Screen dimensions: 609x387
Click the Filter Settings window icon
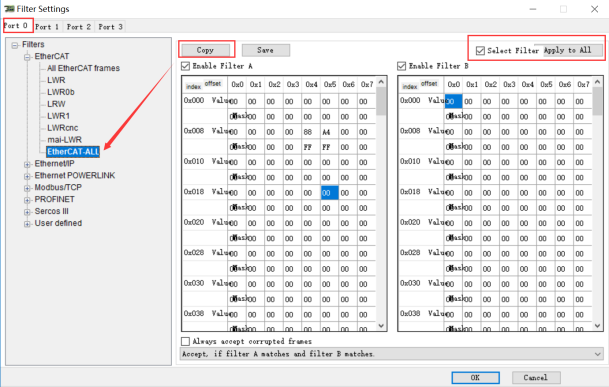[x=9, y=9]
